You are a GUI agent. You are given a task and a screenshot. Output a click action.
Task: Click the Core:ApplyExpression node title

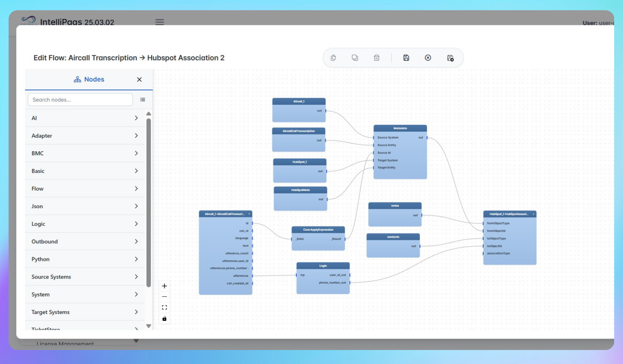tap(318, 230)
